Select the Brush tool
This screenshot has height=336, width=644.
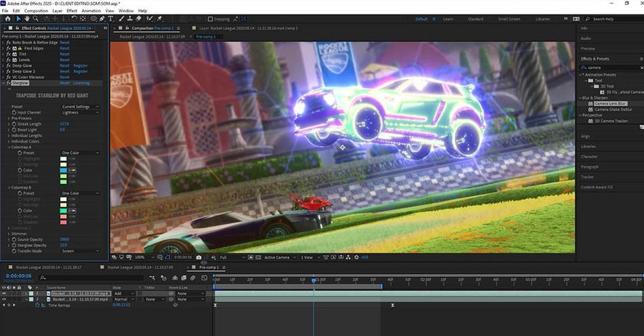[121, 18]
